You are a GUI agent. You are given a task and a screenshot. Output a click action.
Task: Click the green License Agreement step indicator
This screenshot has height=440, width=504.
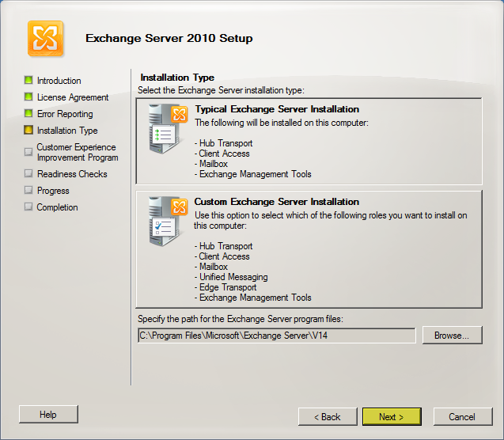pyautogui.click(x=28, y=97)
